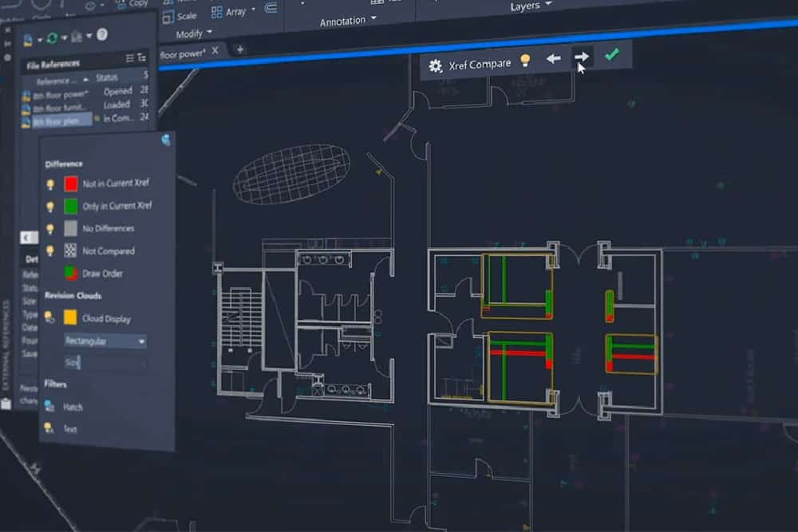
Task: Open the Rectangular cloud shape dropdown
Action: pyautogui.click(x=141, y=341)
